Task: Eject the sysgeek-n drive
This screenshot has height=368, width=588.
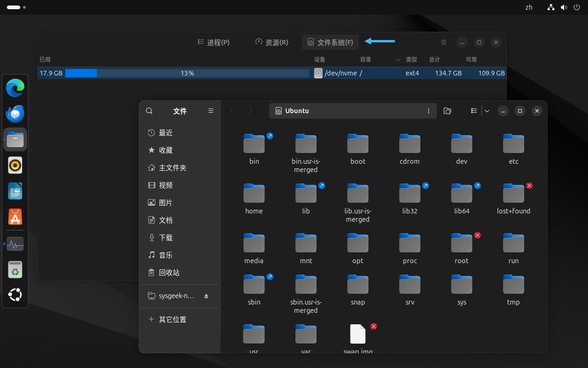Action: (x=206, y=296)
